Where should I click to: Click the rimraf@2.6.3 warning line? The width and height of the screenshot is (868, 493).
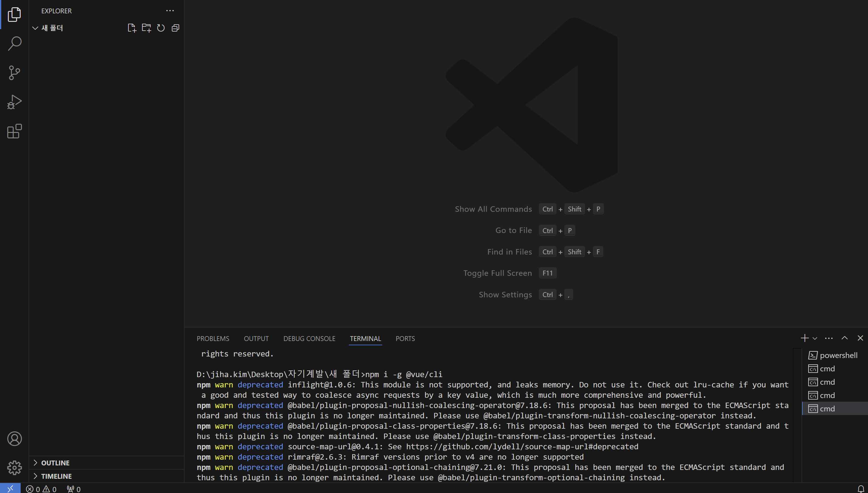tap(390, 457)
